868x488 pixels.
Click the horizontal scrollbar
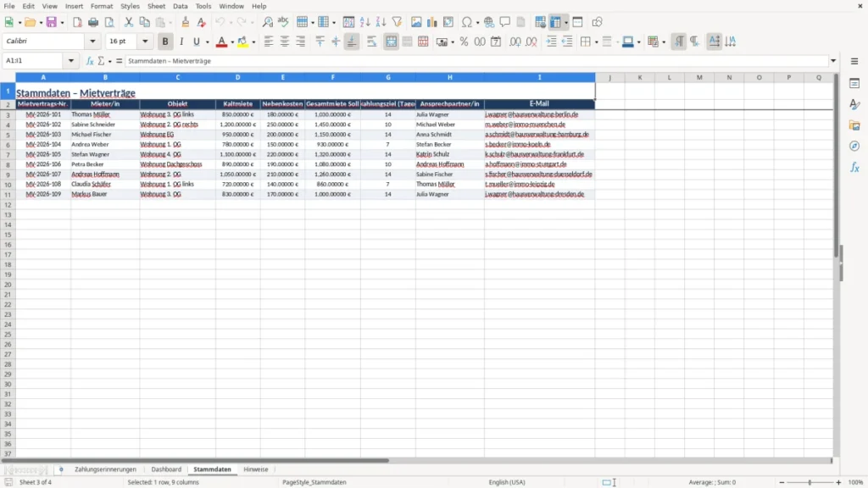(x=195, y=460)
